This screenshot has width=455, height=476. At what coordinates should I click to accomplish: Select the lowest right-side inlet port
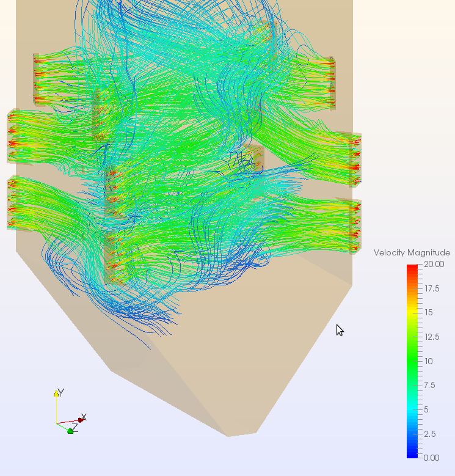click(x=354, y=225)
